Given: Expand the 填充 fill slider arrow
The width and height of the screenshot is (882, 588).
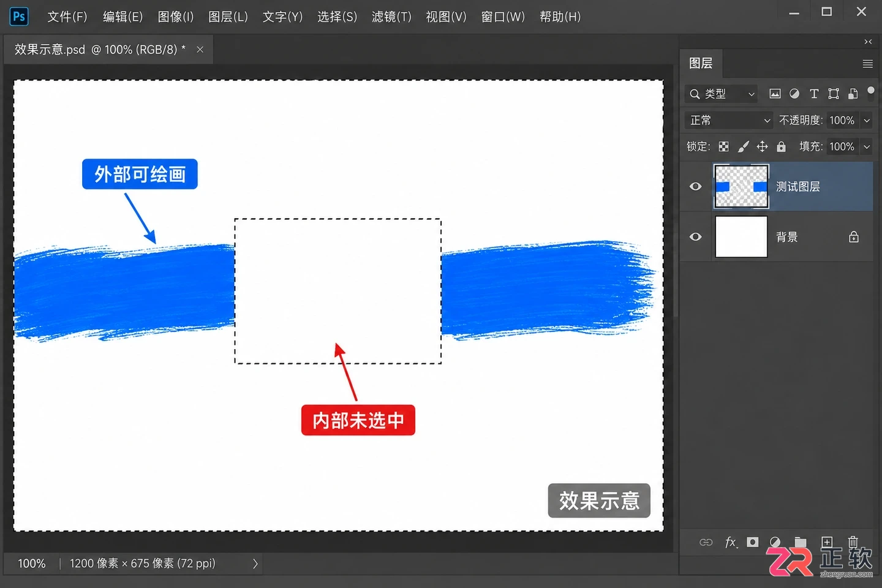Looking at the screenshot, I should 867,146.
